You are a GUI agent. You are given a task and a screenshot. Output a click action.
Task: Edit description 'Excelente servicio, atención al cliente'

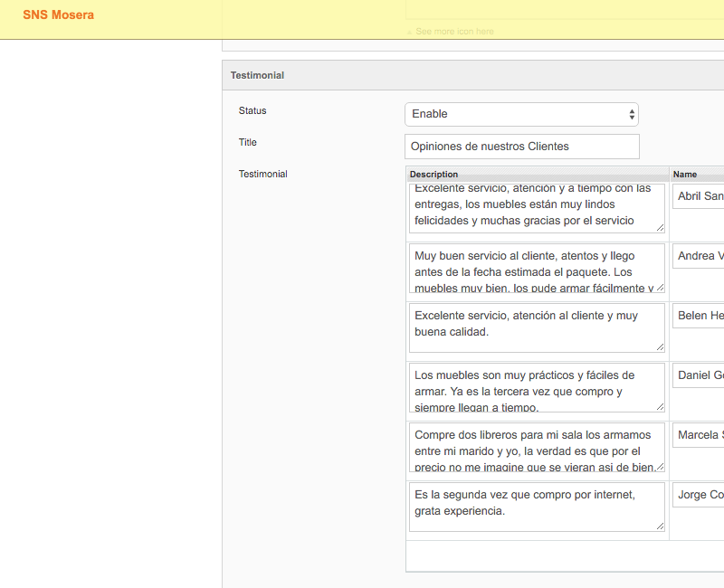[x=536, y=327]
